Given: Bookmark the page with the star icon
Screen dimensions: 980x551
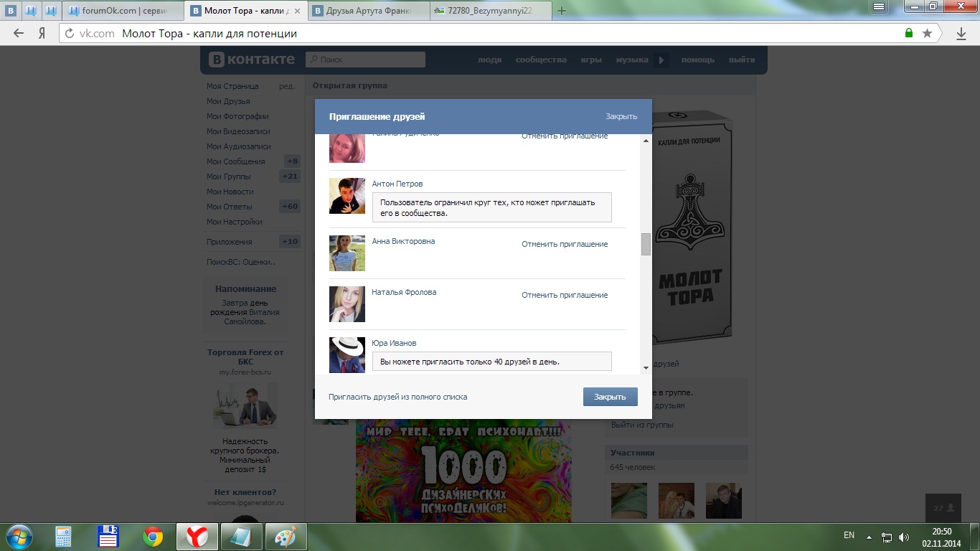Looking at the screenshot, I should pyautogui.click(x=927, y=33).
